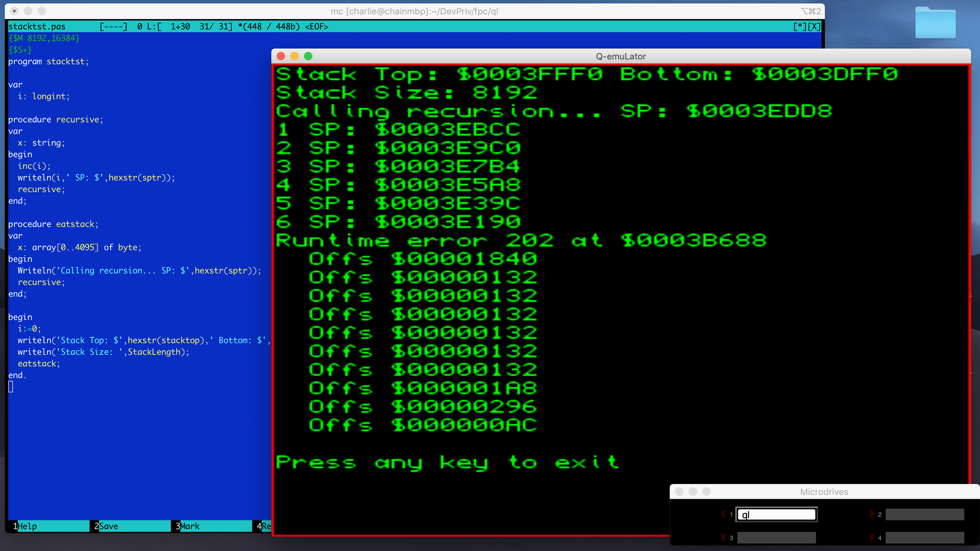
Task: Click the writeln 'Stack Size: ' code line
Action: (104, 352)
